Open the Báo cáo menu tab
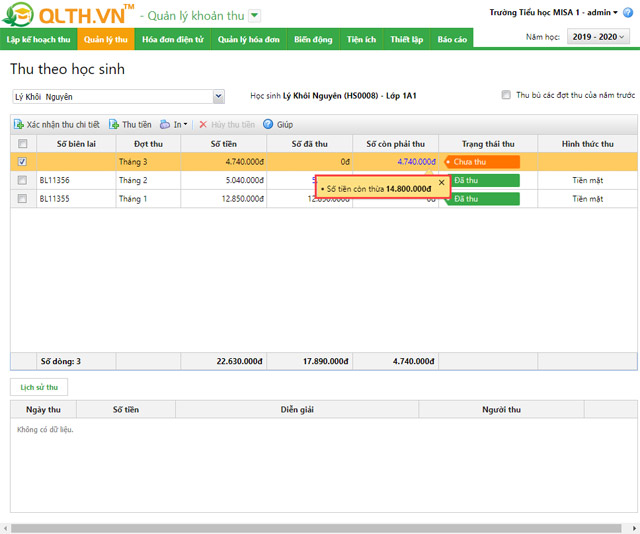 [452, 39]
